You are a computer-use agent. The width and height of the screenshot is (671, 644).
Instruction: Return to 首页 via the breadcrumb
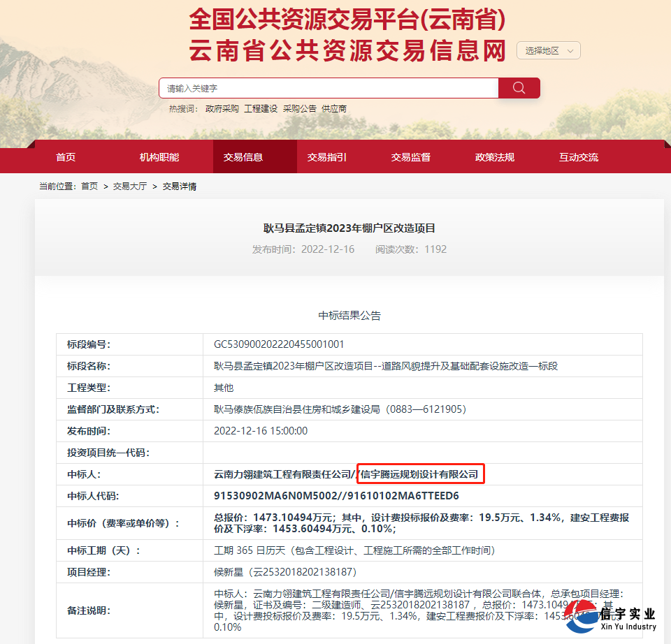(88, 186)
